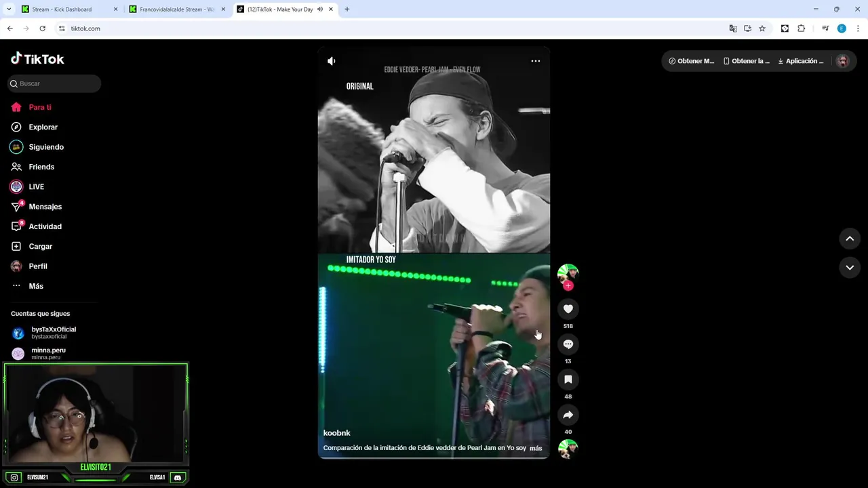Click the Instagram icon in stream overlay
This screenshot has width=868, height=488.
(x=14, y=478)
